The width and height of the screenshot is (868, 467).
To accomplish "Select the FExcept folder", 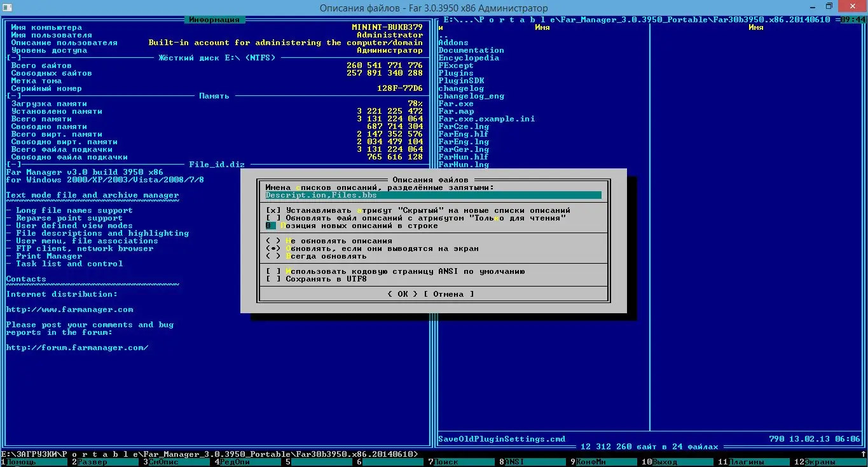I will point(456,65).
